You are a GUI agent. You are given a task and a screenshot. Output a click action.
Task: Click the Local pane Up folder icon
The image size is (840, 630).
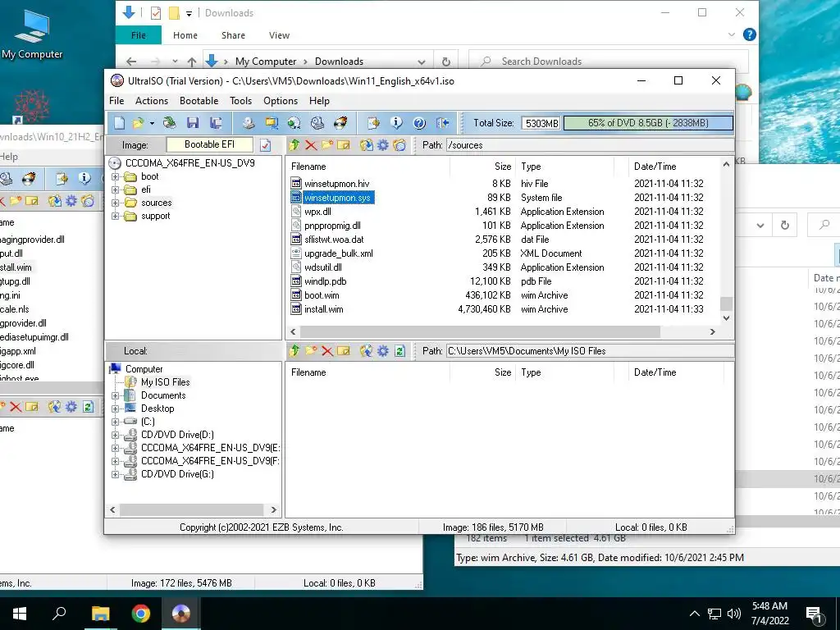point(294,351)
